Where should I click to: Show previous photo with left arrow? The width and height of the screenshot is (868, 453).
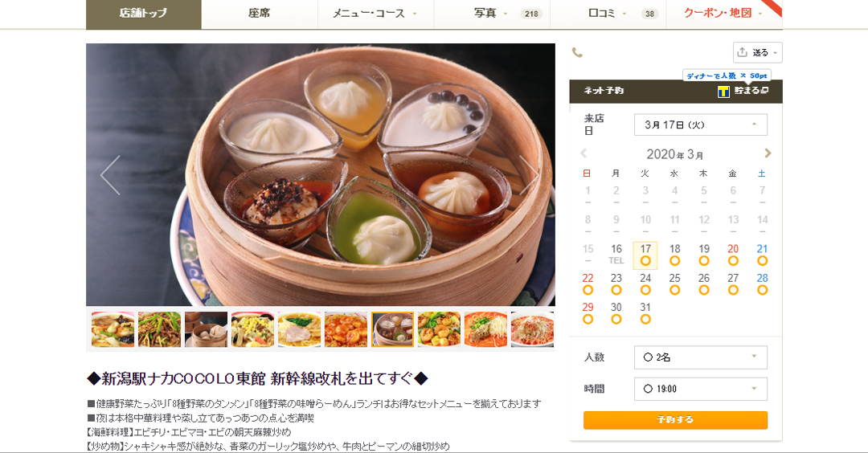[x=110, y=175]
